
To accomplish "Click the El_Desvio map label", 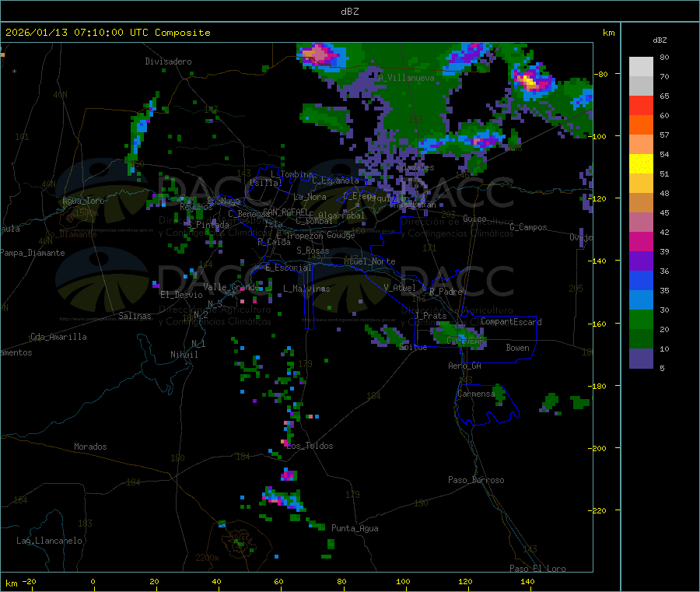I will 181,295.
